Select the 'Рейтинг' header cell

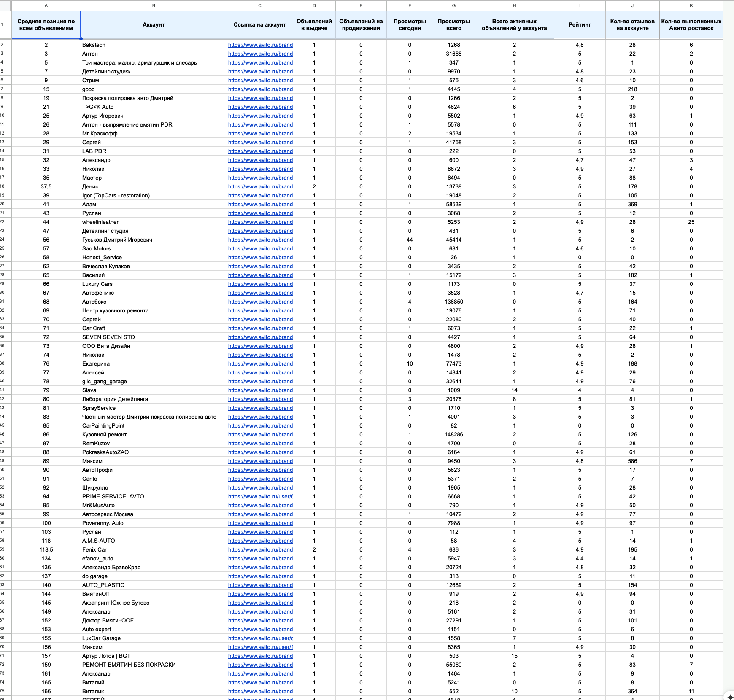pos(580,25)
